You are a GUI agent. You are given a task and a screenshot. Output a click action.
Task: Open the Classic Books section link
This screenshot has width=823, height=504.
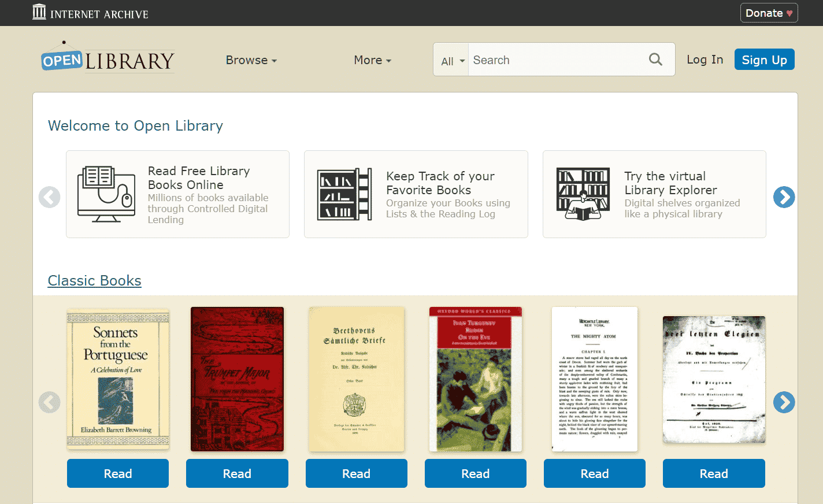tap(94, 280)
